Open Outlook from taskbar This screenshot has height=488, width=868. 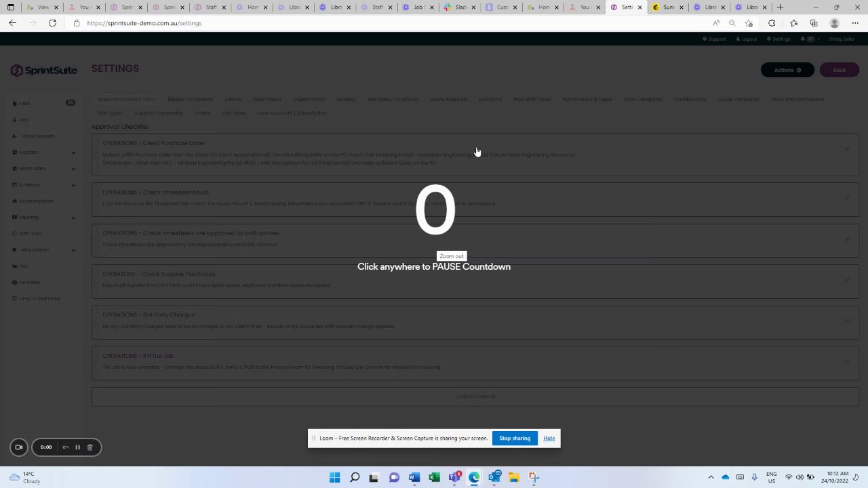click(x=494, y=477)
